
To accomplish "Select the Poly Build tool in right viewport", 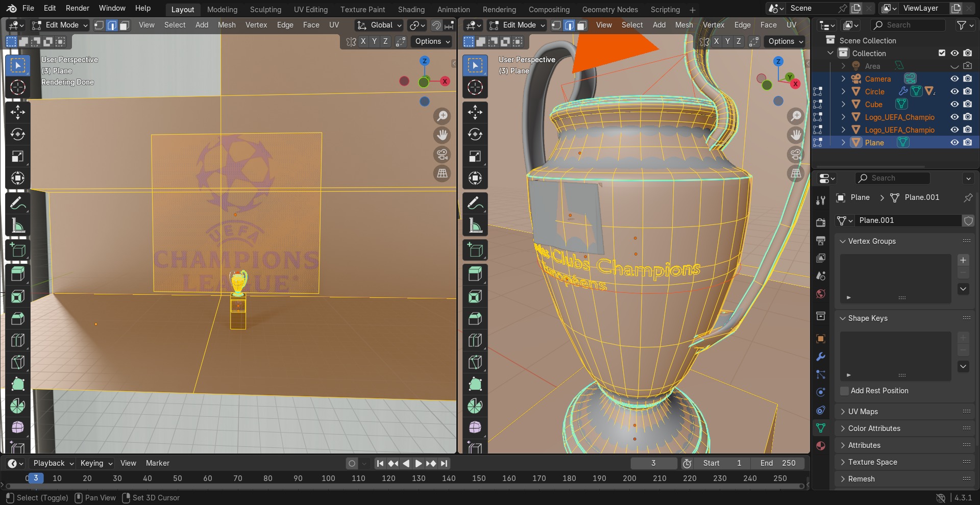I will coord(475,384).
